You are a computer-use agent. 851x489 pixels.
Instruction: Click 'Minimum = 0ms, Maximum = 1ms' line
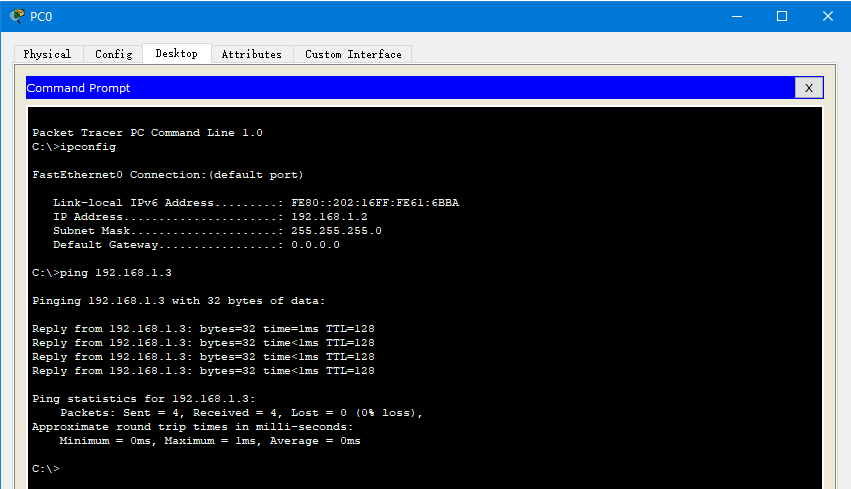(x=209, y=441)
